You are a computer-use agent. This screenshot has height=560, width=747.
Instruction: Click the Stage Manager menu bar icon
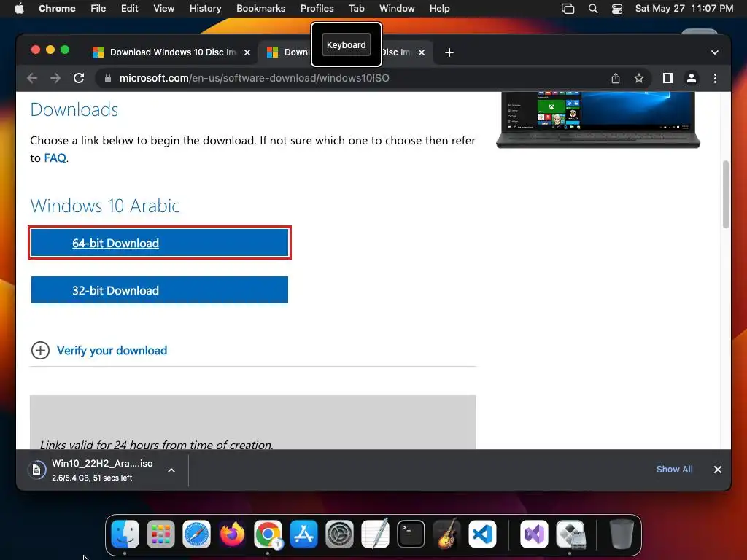pyautogui.click(x=568, y=9)
